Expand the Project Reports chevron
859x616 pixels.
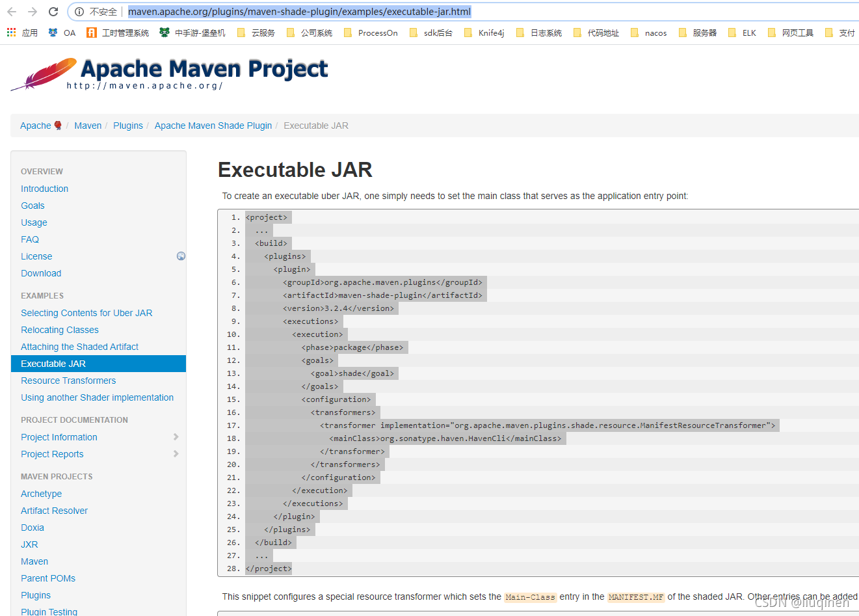pos(176,453)
